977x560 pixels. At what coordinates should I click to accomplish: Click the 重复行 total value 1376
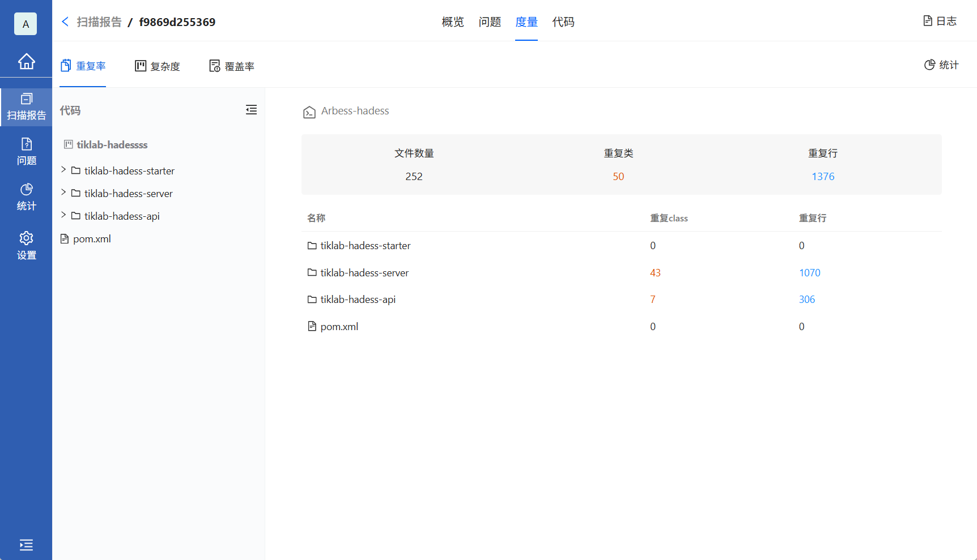point(823,176)
